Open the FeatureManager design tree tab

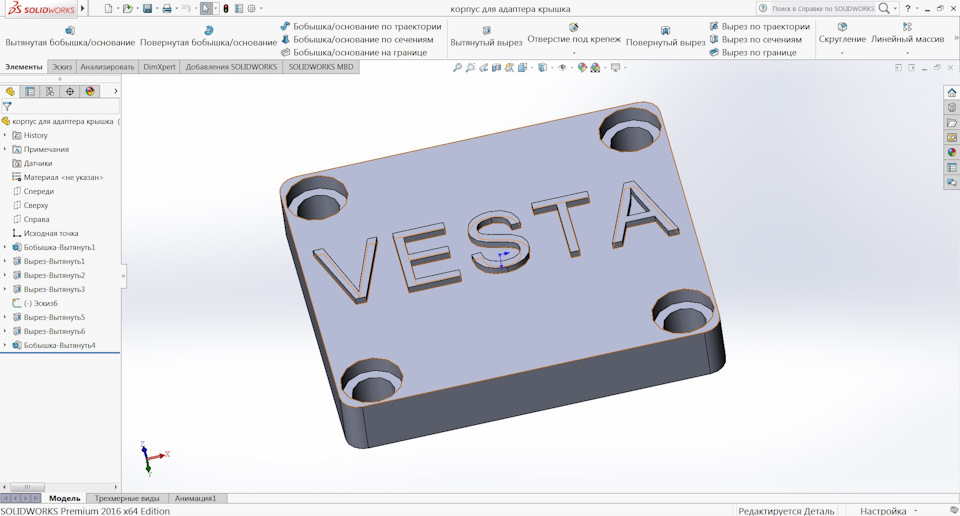tap(10, 91)
